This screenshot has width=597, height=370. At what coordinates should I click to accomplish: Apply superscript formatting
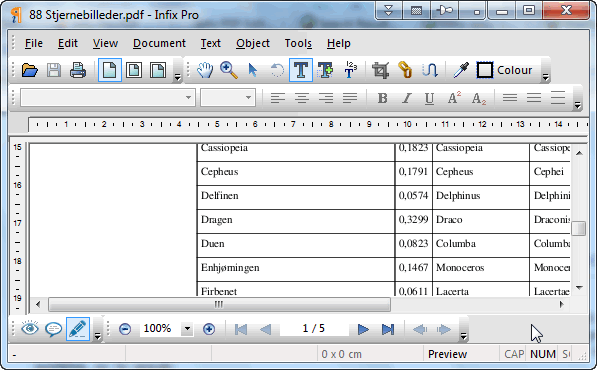454,98
